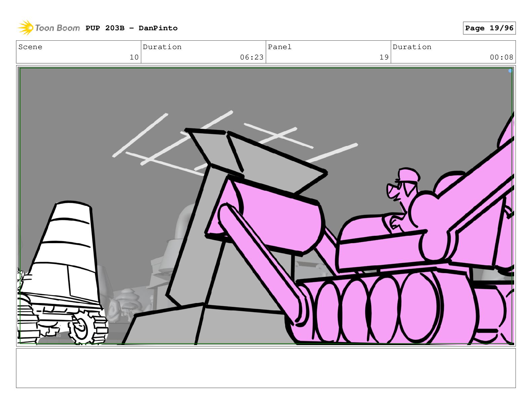Click the blue dot in the panel's corner

[510, 71]
